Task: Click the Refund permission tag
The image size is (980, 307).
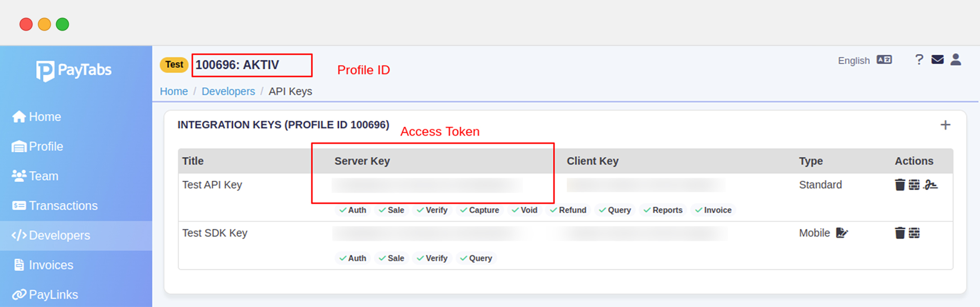Action: click(x=568, y=210)
